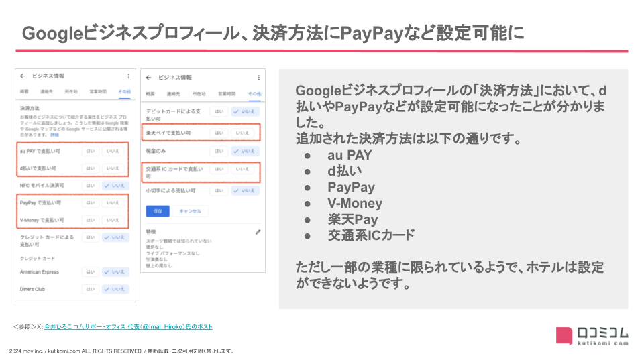Screen dimensions: 644x362
Task: Open the 詳細 link under 決済方法 description
Action: pos(54,135)
